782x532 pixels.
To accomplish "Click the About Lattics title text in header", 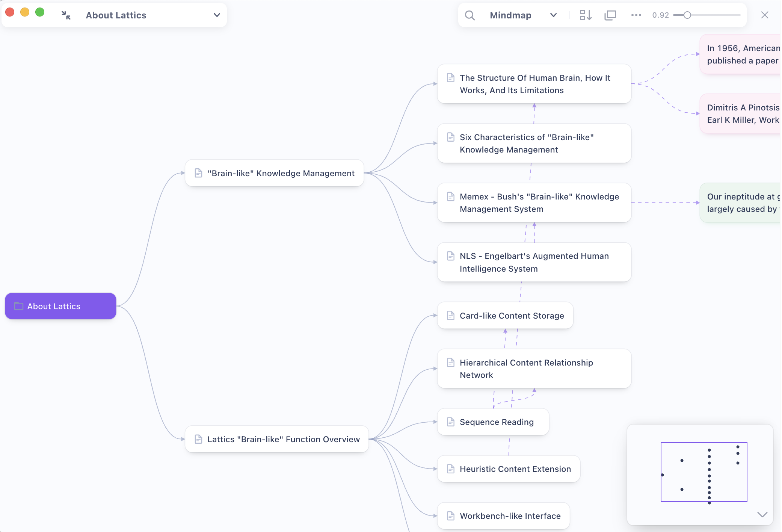I will click(x=116, y=15).
